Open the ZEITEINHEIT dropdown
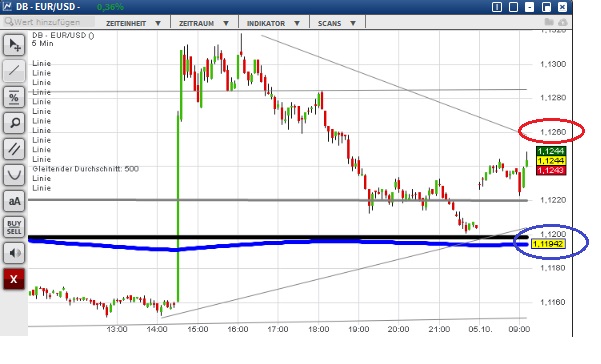Viewport: 601px width, 364px height. click(x=133, y=23)
